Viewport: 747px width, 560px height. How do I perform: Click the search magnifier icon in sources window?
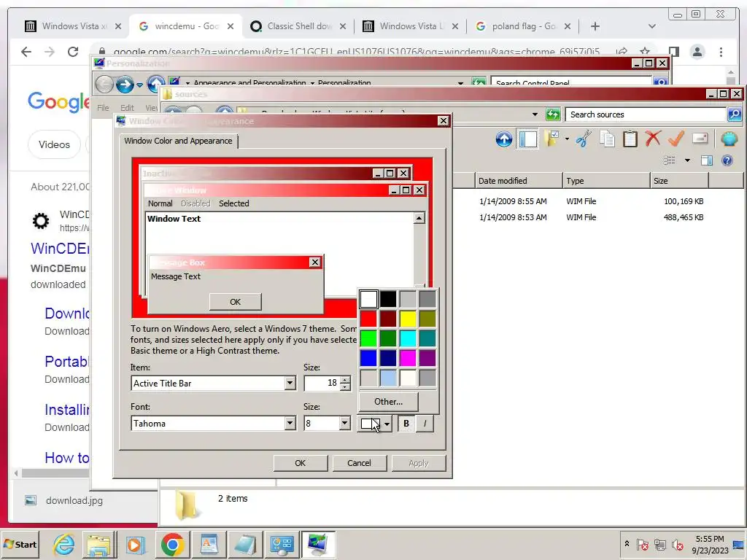tap(734, 114)
